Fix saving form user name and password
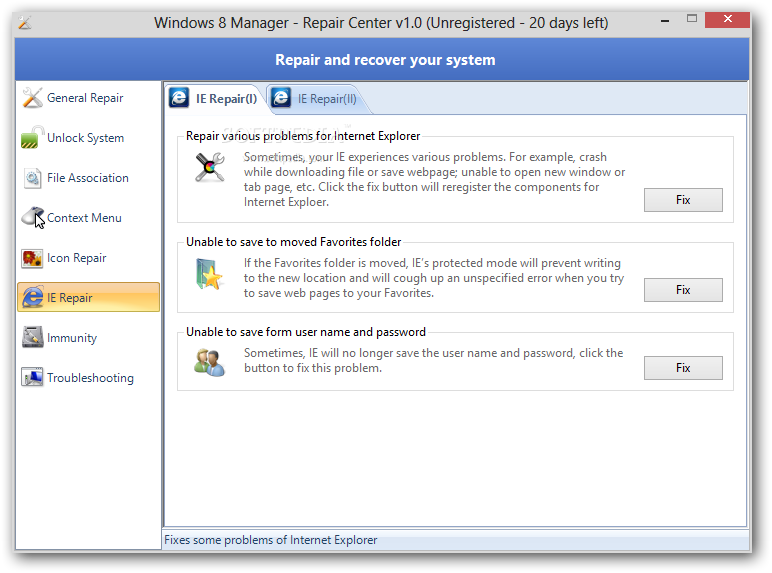The image size is (772, 573). click(683, 368)
